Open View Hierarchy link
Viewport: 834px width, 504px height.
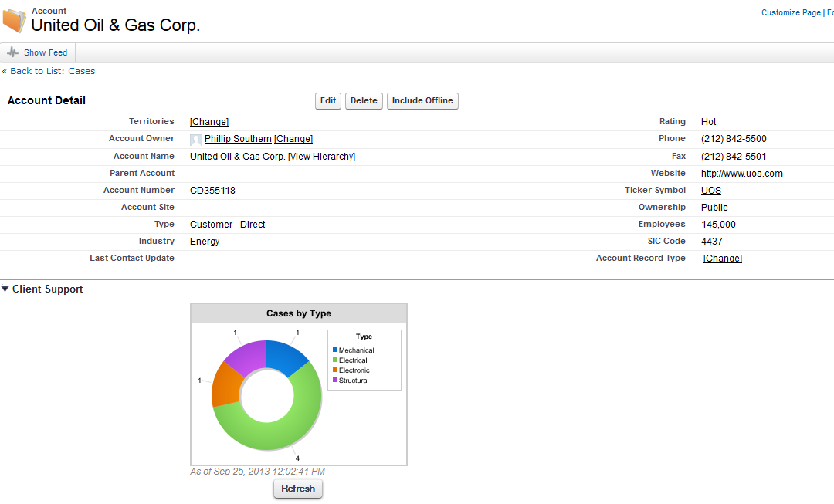pyautogui.click(x=321, y=157)
